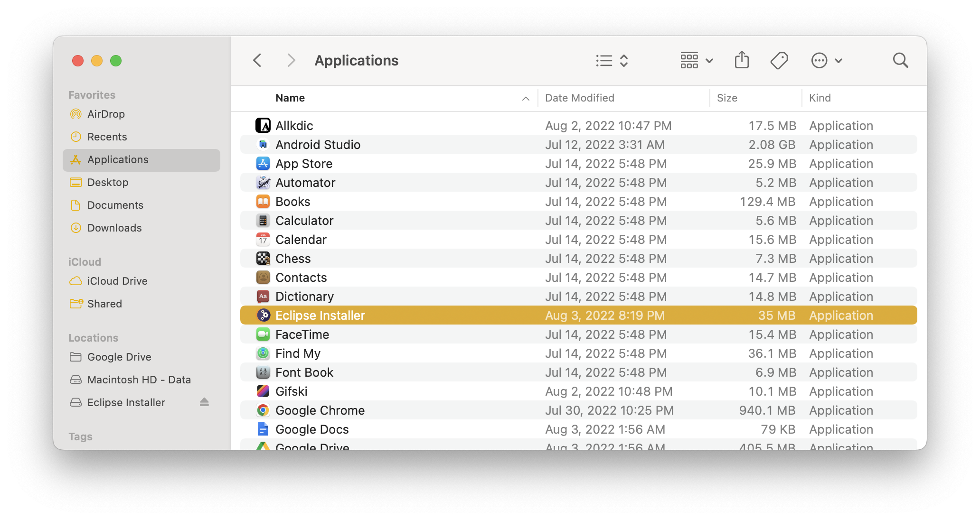
Task: Open the list view switcher dropdown
Action: pyautogui.click(x=612, y=60)
